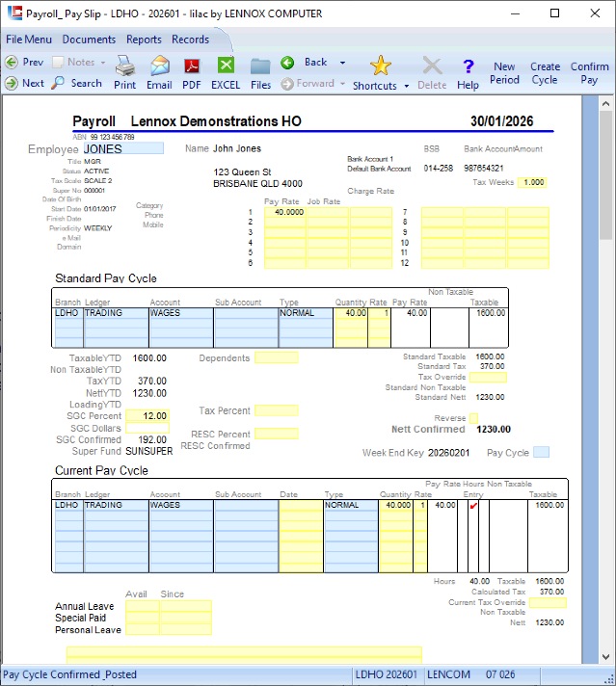
Task: Click the EXCEL export icon
Action: pos(226,66)
